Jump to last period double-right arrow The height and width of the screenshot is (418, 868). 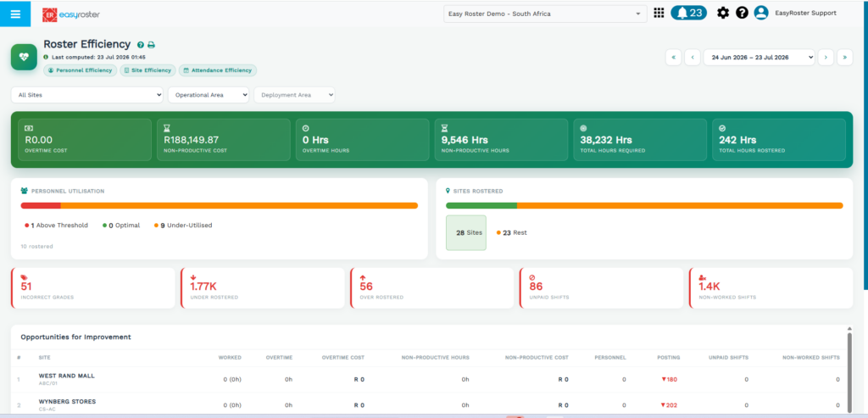(x=845, y=57)
